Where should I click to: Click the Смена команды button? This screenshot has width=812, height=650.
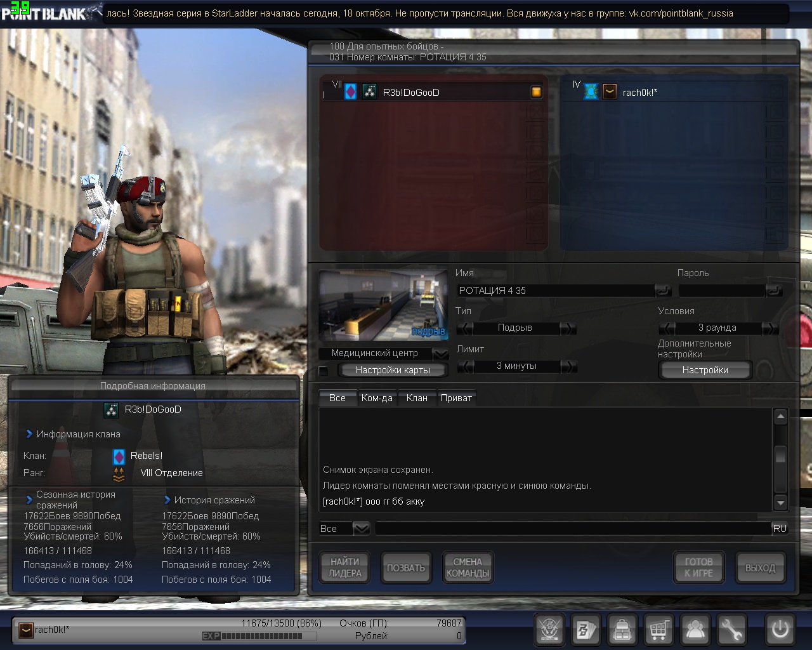(468, 567)
